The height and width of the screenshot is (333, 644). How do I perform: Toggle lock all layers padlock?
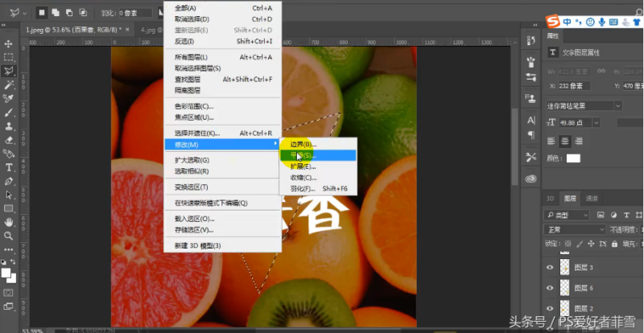point(614,244)
